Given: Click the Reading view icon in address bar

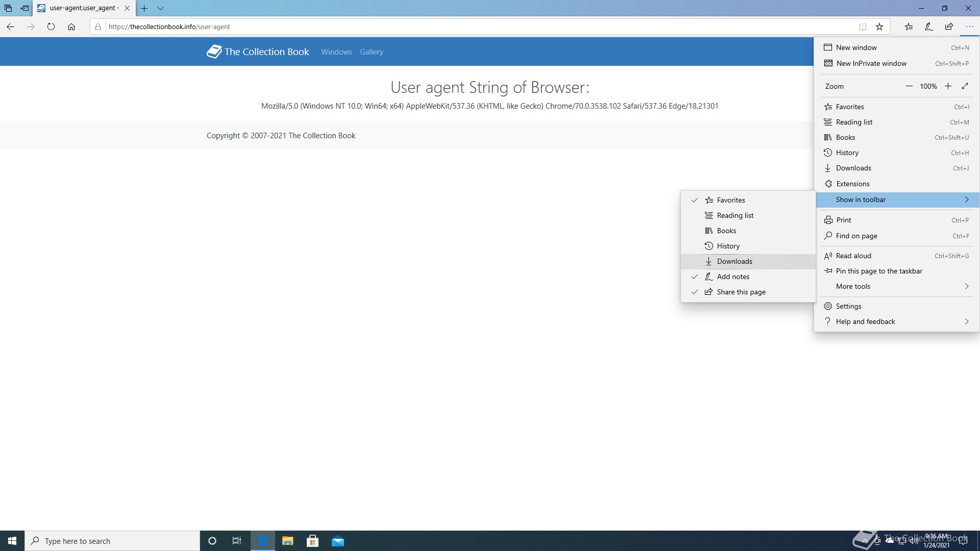Looking at the screenshot, I should tap(863, 27).
